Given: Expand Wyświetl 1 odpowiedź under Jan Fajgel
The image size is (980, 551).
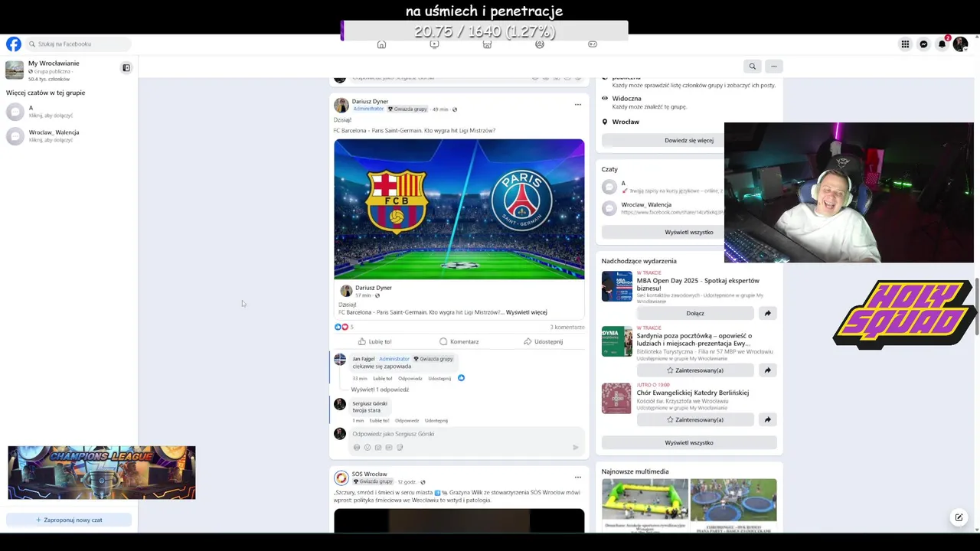Looking at the screenshot, I should 380,390.
